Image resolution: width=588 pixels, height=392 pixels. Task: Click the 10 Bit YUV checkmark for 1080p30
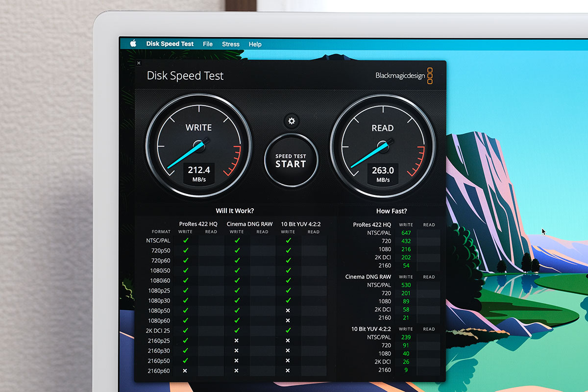coord(288,300)
